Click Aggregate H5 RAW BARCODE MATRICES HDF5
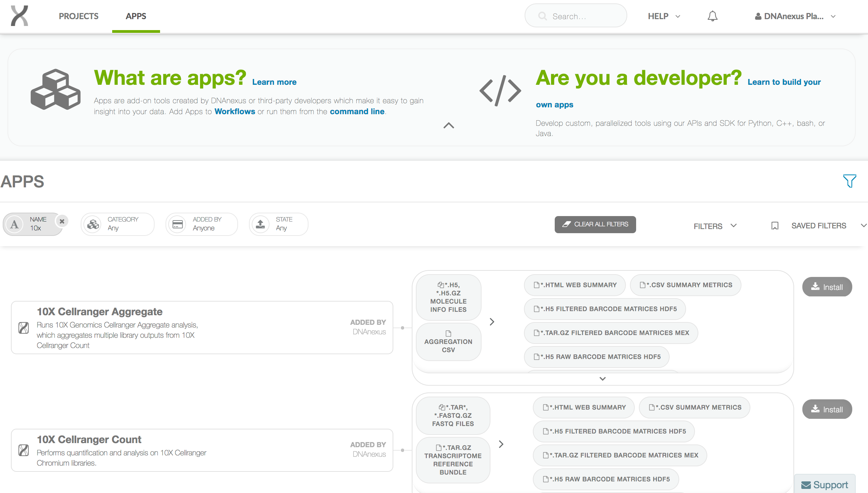The height and width of the screenshot is (493, 868). click(597, 357)
